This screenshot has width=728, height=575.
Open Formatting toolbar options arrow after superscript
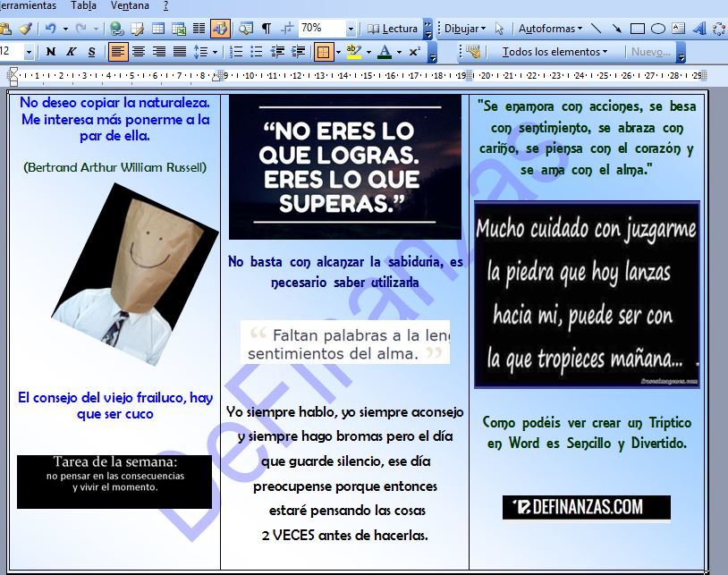click(432, 52)
